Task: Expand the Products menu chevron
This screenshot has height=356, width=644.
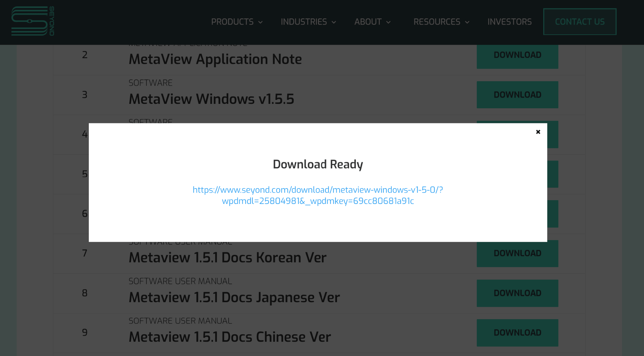Action: click(x=260, y=22)
